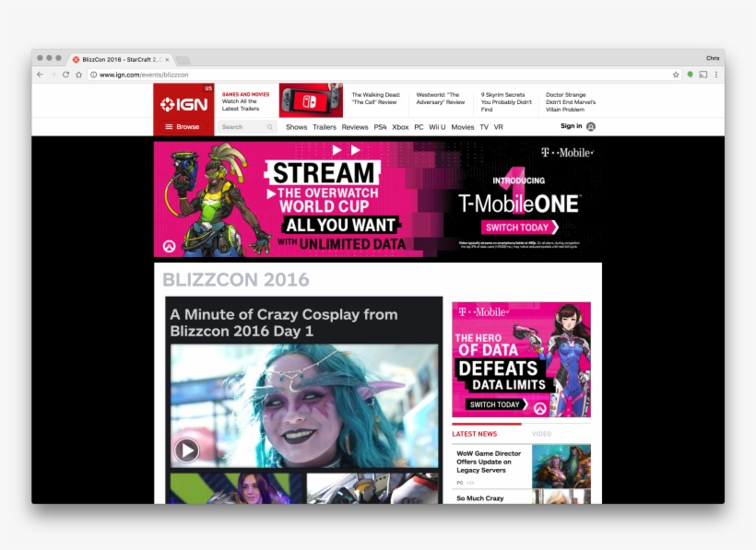Close the BlizzCon 2016 tab
The height and width of the screenshot is (550, 756).
(167, 60)
